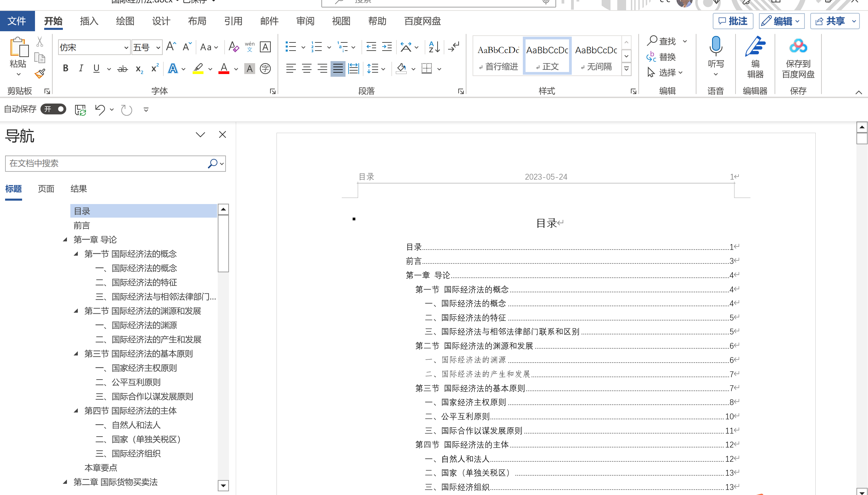This screenshot has width=868, height=495.
Task: Click navigation pane scroll down arrow
Action: click(x=223, y=485)
